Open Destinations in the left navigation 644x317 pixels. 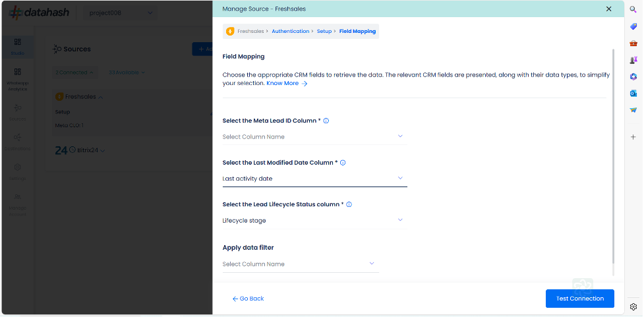pos(17,142)
